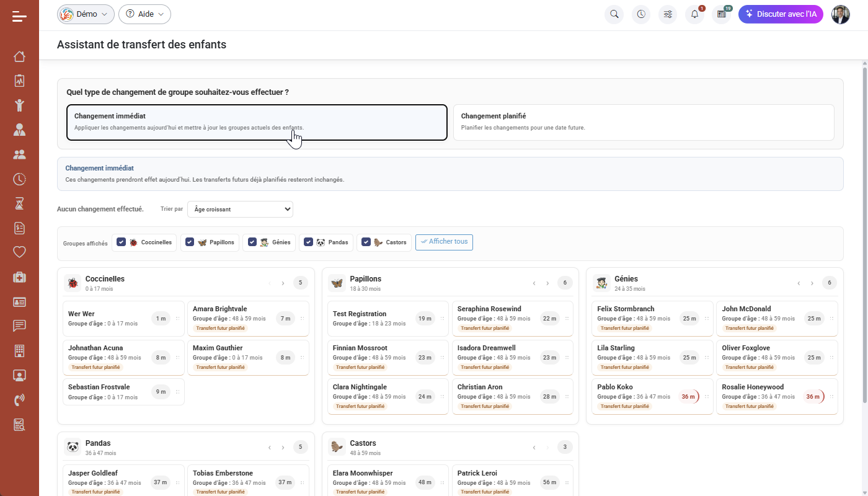Screen dimensions: 868x496
Task: Go to next page of Génies group
Action: coord(812,283)
